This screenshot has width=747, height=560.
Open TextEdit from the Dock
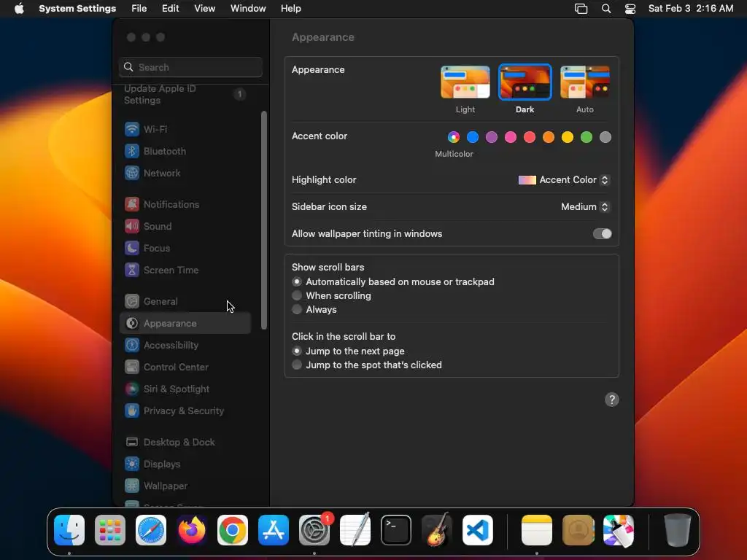click(x=355, y=530)
